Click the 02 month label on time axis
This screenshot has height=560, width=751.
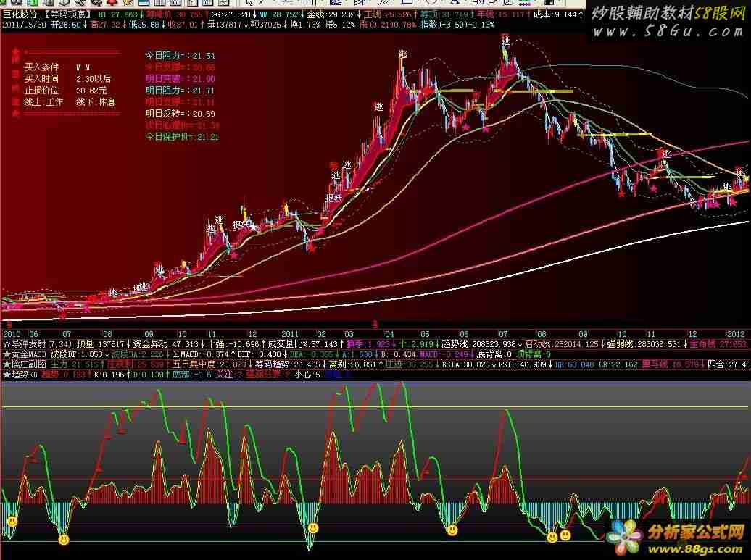pos(321,333)
